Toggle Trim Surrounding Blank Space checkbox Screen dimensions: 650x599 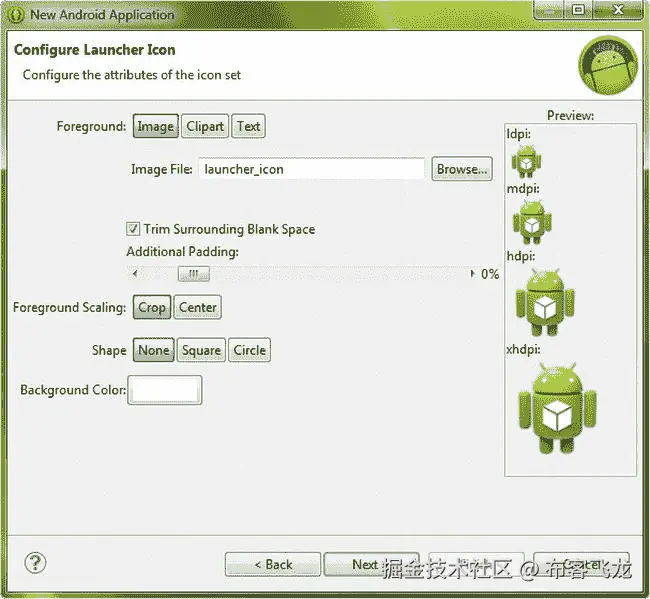(x=133, y=229)
